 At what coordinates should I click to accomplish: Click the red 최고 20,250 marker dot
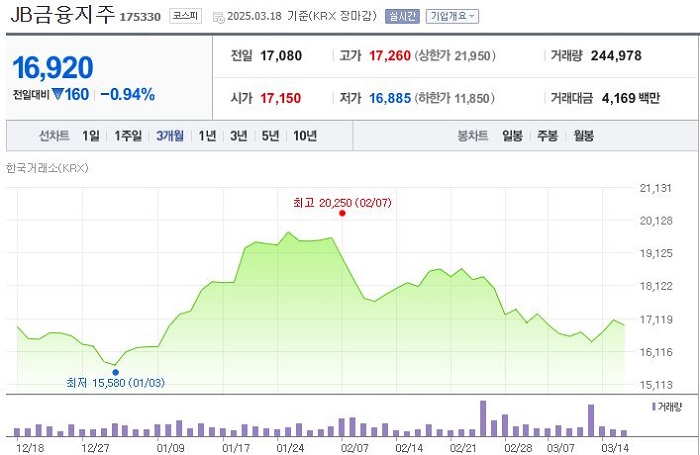coord(342,213)
